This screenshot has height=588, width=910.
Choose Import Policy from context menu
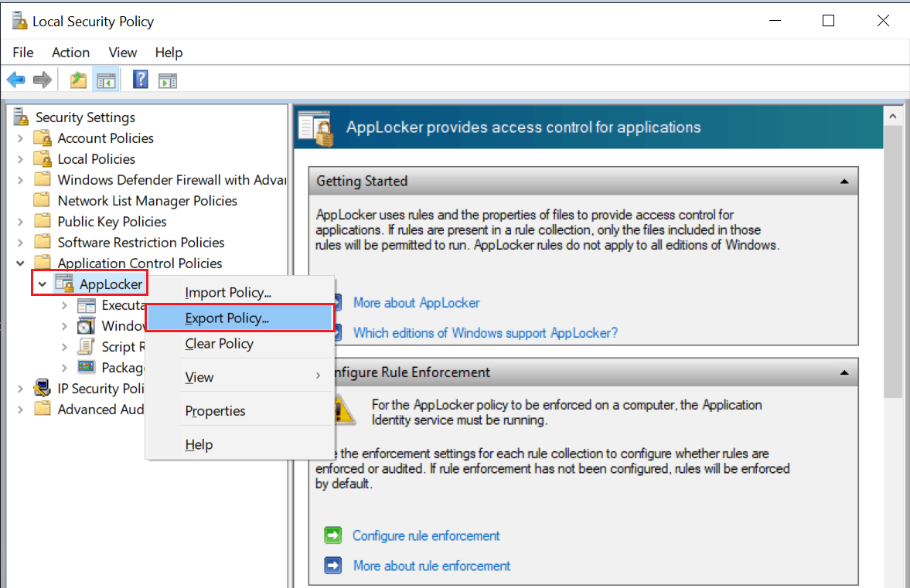pos(240,292)
